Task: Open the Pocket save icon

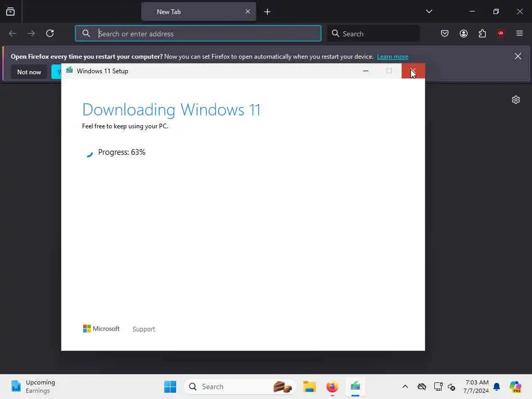Action: [x=445, y=33]
